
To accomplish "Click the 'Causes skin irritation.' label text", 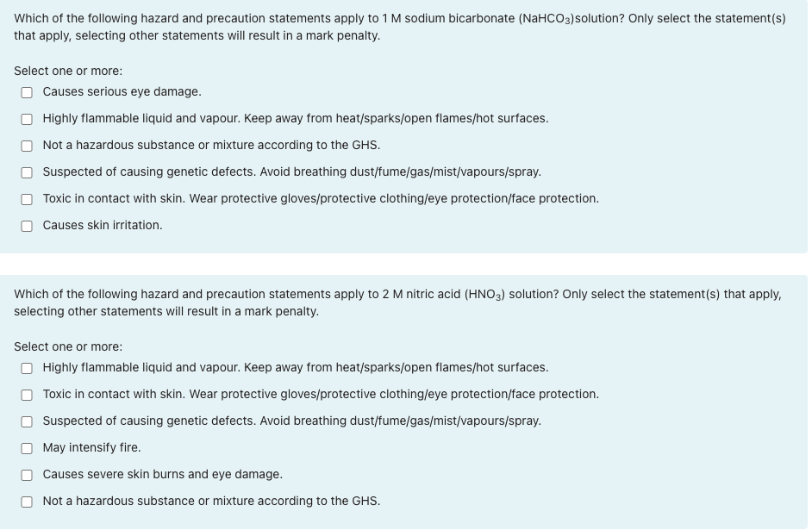I will pos(103,225).
